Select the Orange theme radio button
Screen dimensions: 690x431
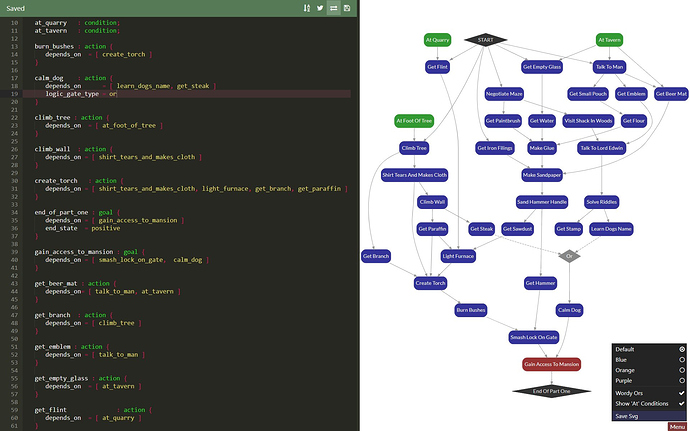click(682, 370)
